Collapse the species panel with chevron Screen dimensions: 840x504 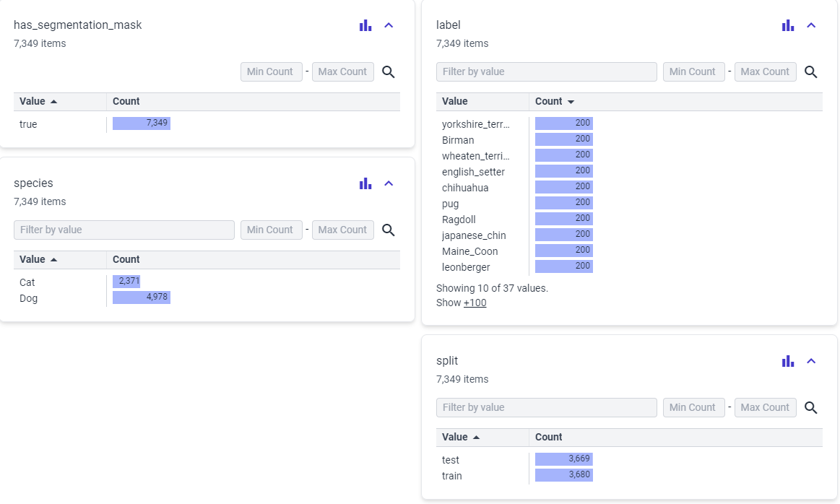(389, 183)
